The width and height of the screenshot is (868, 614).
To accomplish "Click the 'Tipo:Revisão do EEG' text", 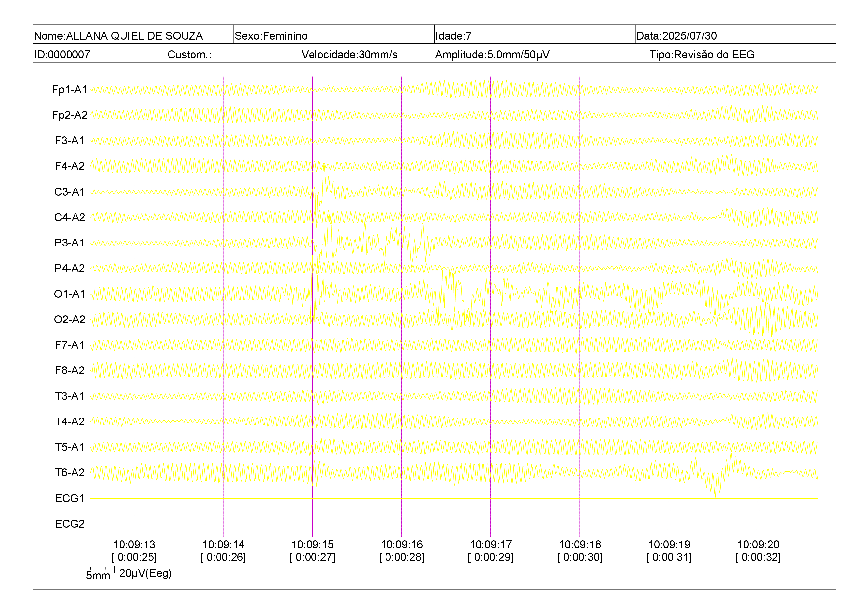I will pos(702,55).
